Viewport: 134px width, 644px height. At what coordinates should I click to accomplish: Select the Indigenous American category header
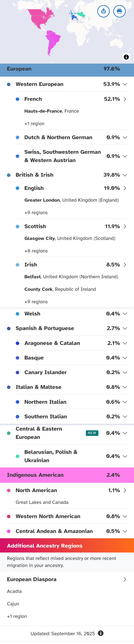[67, 475]
